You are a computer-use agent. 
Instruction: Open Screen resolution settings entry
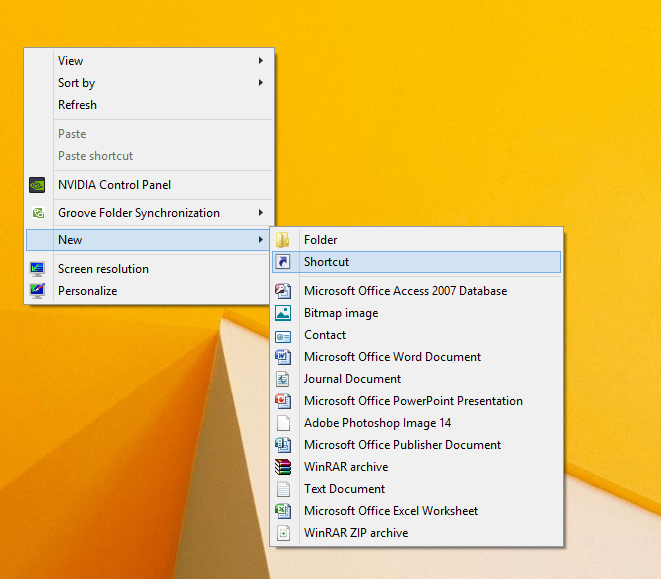(149, 269)
